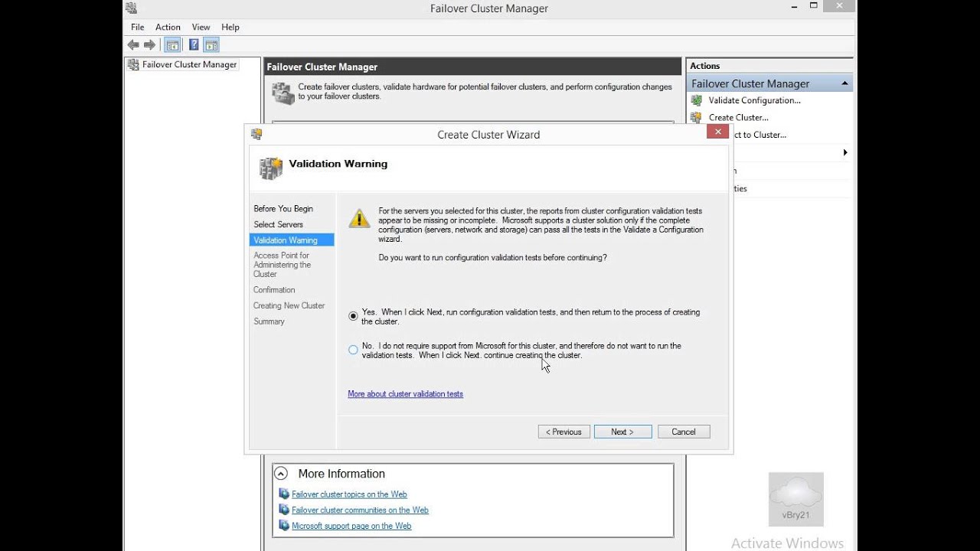Open More about cluster validation tests link
Screen dimensions: 980x551
click(x=405, y=394)
